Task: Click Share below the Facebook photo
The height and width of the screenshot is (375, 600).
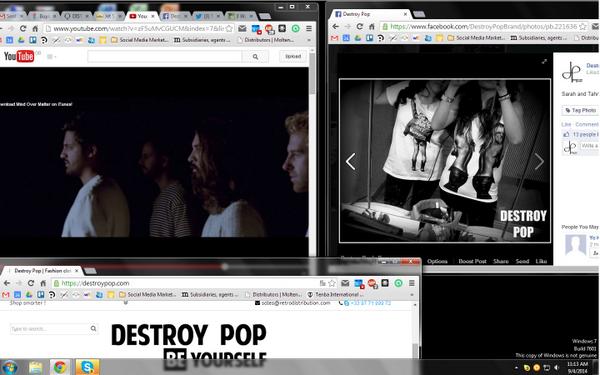Action: click(501, 261)
